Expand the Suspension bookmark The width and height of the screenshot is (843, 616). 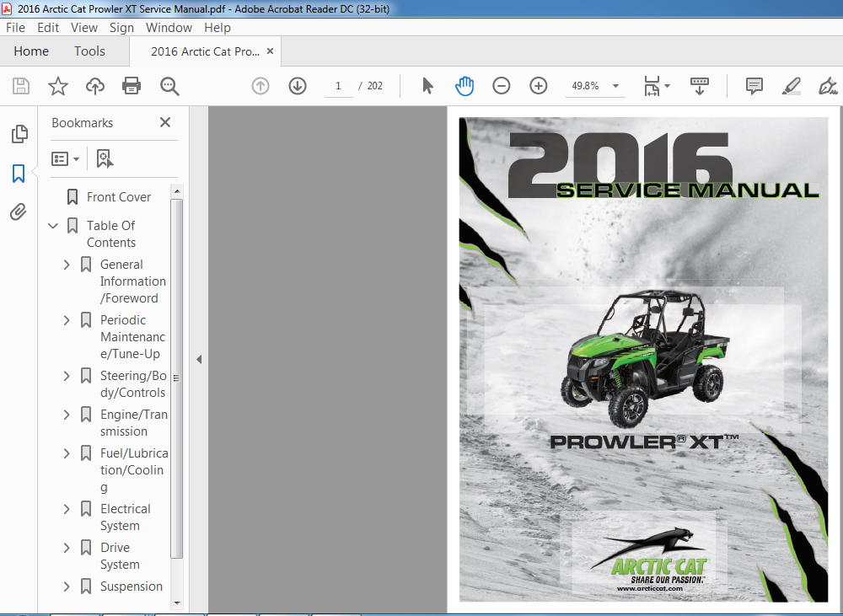[x=67, y=587]
